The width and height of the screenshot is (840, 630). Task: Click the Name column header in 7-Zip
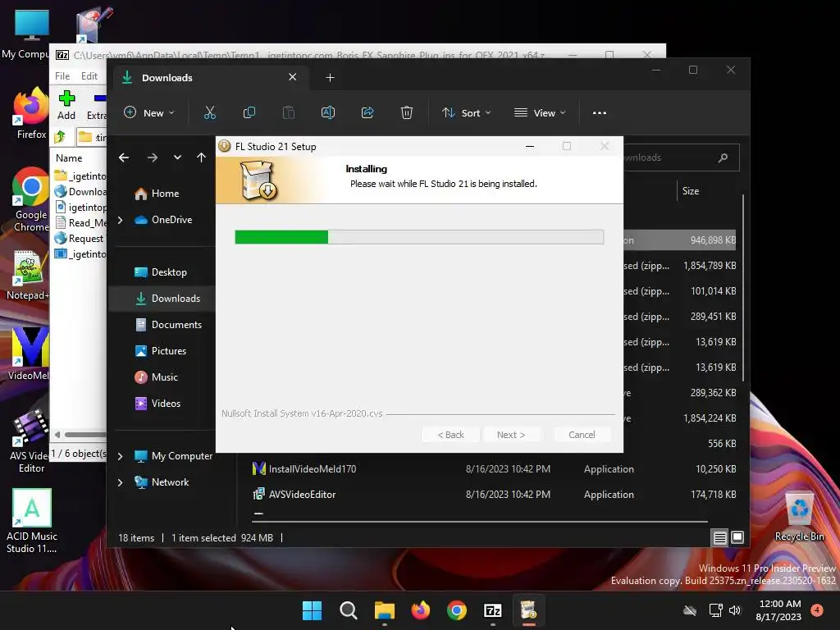(69, 158)
